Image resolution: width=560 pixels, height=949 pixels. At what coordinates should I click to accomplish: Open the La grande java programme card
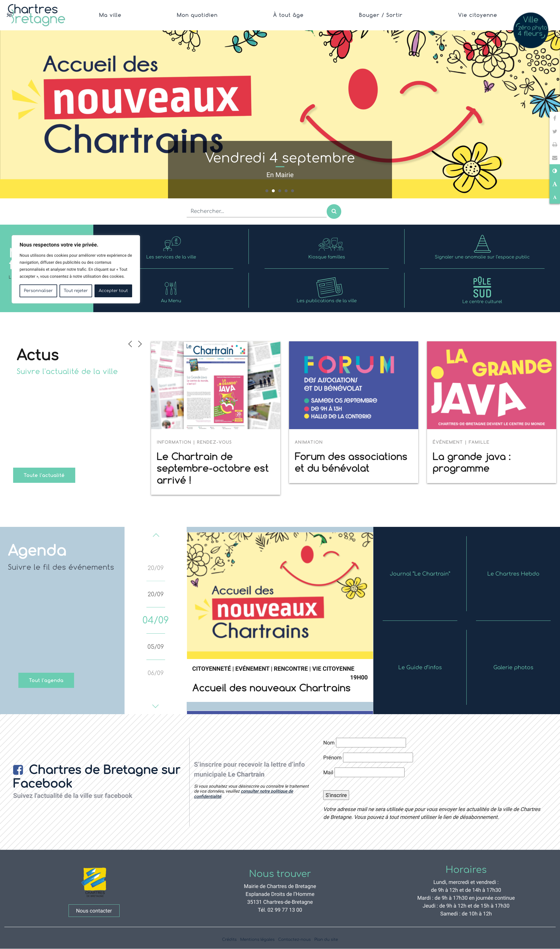coord(491,412)
